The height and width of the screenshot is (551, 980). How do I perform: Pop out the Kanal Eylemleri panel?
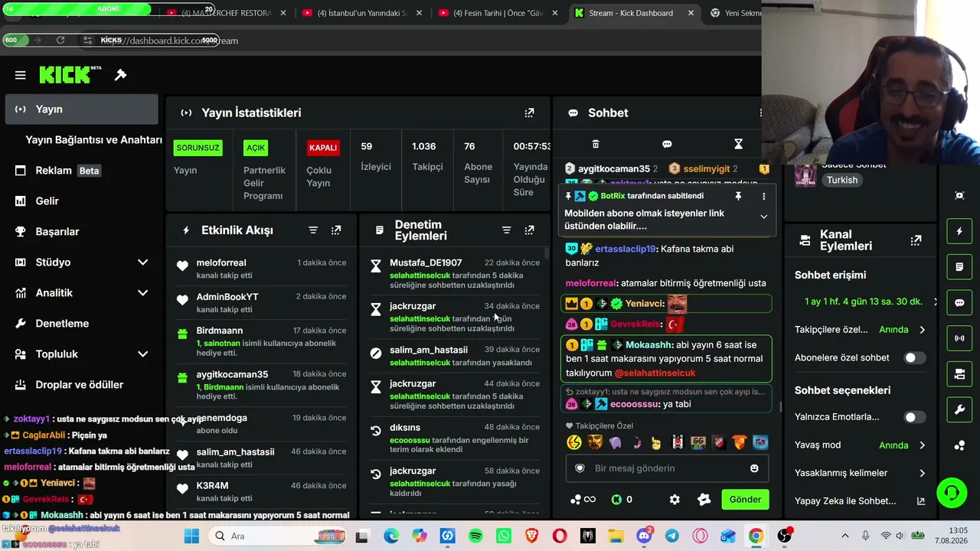(x=916, y=240)
